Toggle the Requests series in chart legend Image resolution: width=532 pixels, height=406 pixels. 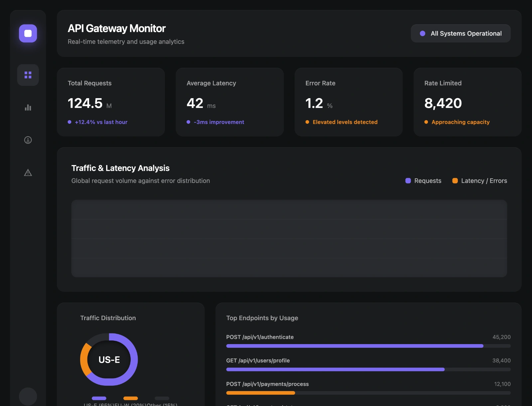point(423,181)
